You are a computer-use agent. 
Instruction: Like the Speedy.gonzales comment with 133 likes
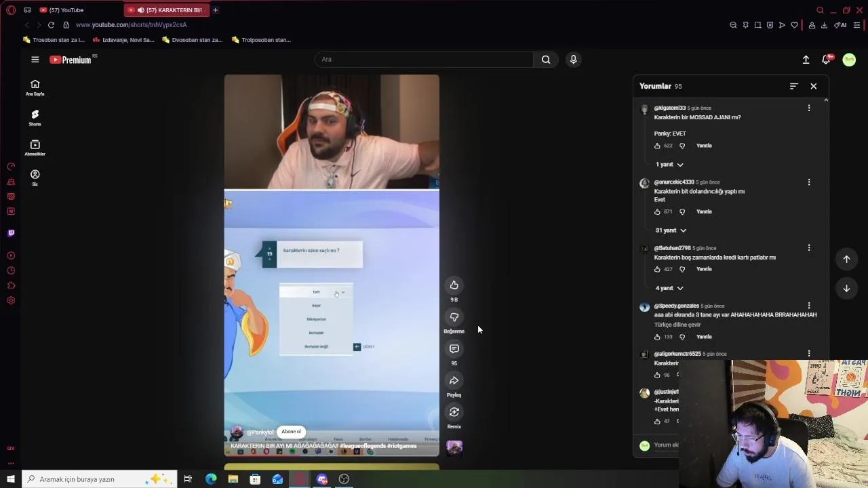click(x=657, y=337)
